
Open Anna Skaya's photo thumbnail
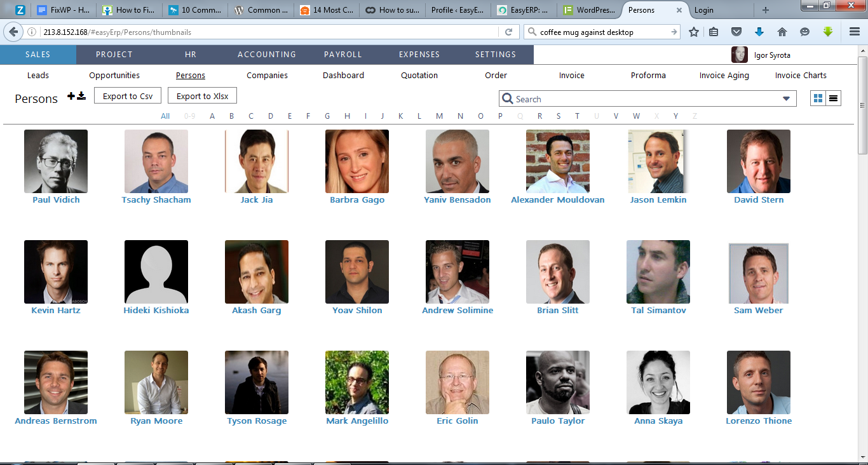coord(658,382)
